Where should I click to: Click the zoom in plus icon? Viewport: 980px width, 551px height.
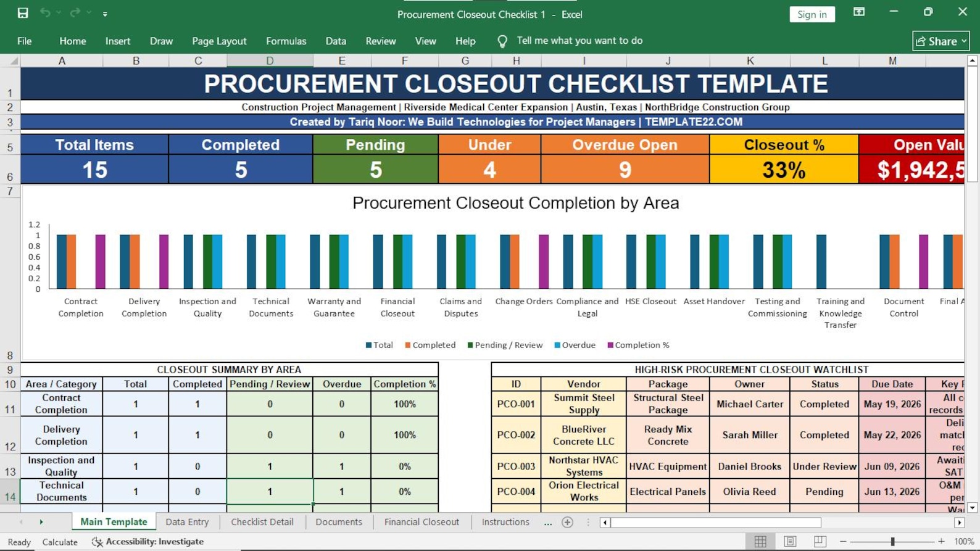(941, 541)
